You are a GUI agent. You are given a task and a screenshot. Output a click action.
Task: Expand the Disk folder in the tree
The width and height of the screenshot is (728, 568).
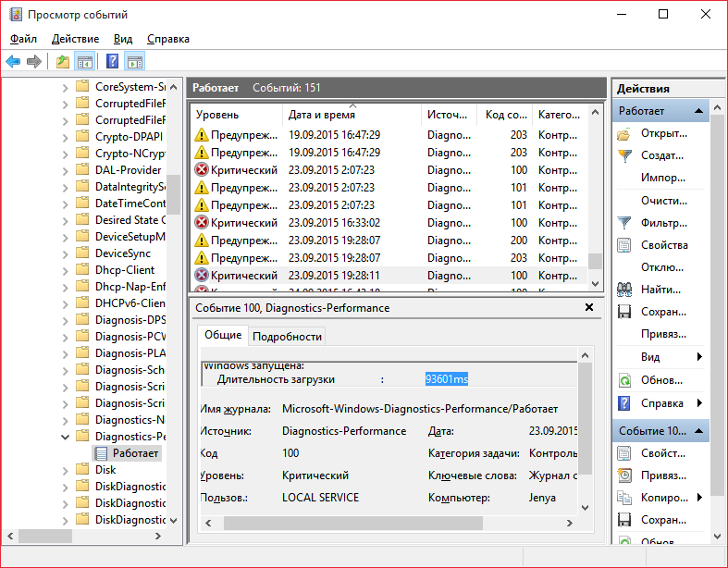pyautogui.click(x=66, y=470)
